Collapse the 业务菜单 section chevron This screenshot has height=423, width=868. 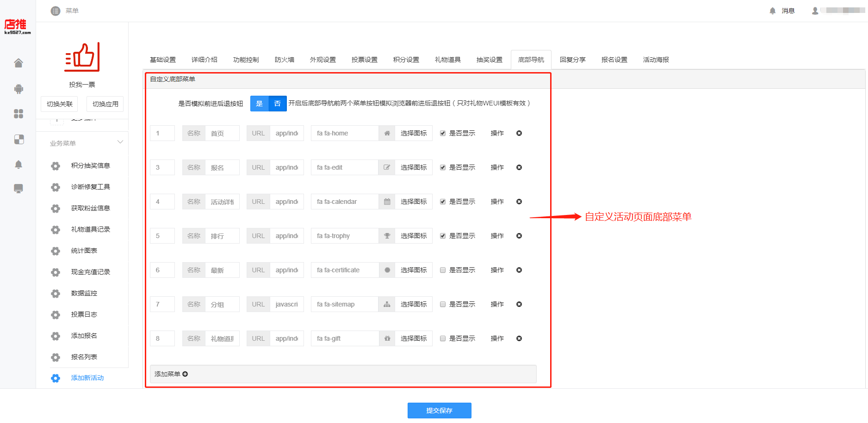point(120,142)
